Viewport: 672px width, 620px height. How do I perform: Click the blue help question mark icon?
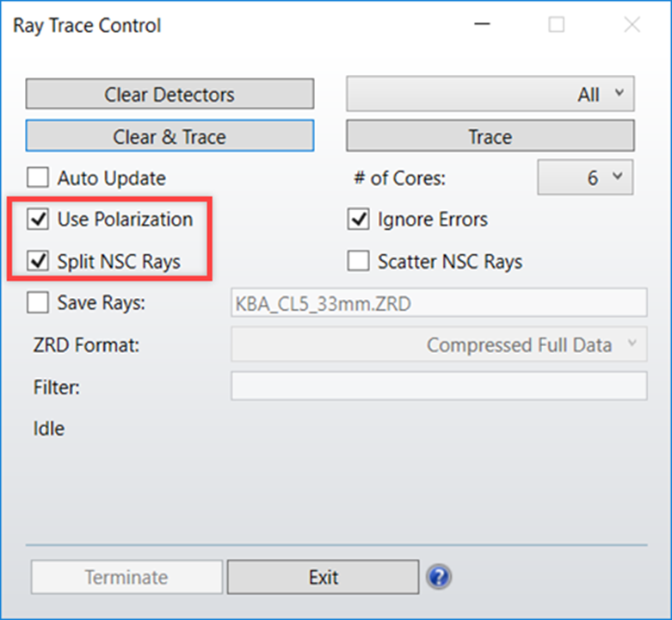tap(439, 577)
